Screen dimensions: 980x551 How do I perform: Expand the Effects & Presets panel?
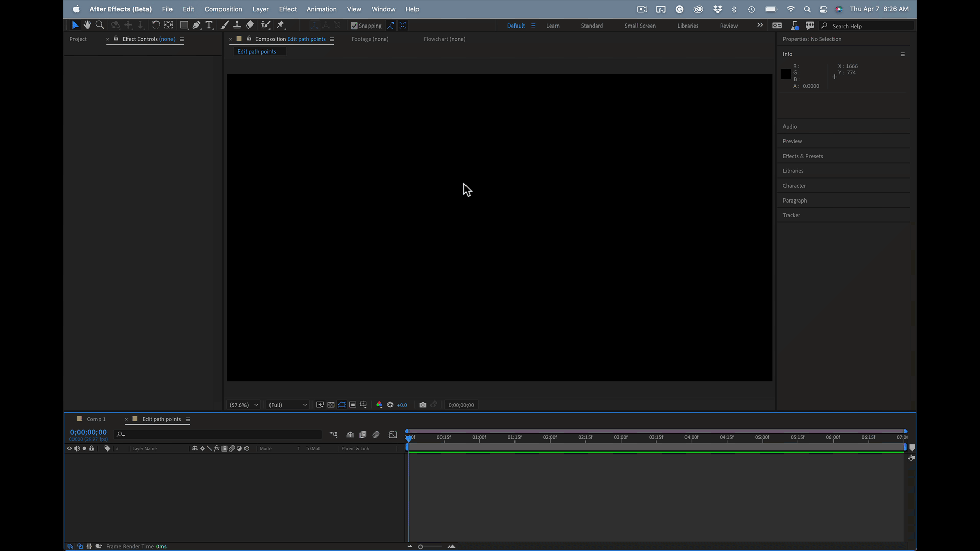[x=803, y=156]
